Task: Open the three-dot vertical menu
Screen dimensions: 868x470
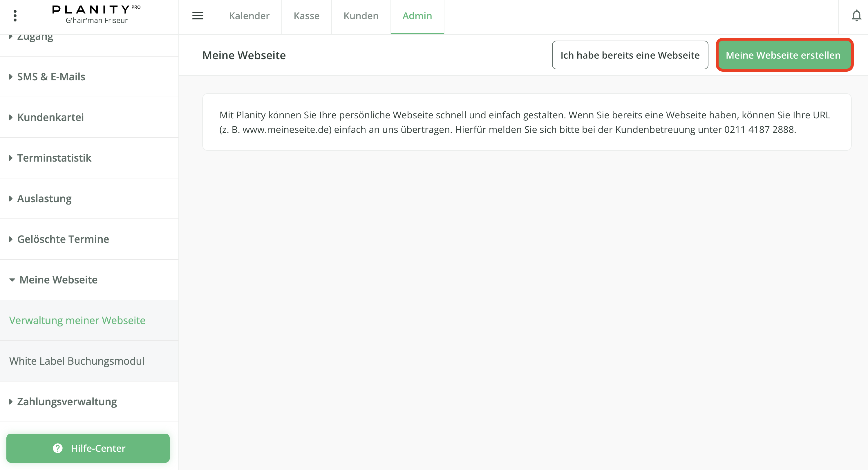Action: 15,15
